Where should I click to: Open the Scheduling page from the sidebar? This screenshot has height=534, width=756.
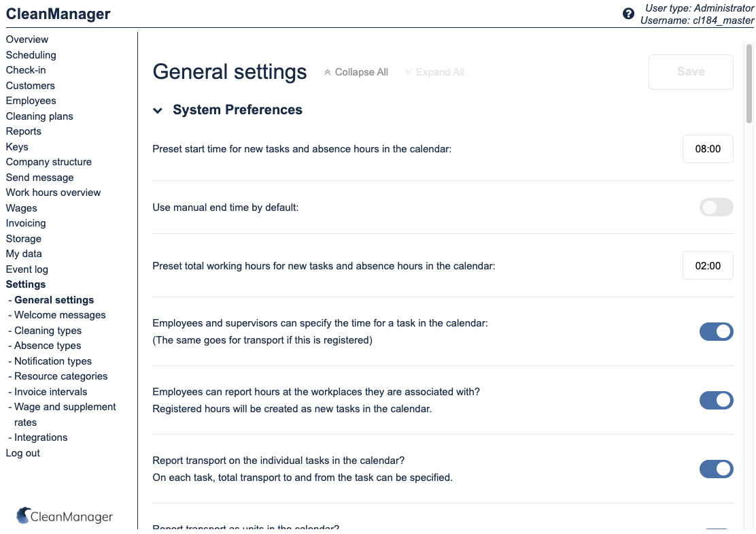pos(31,55)
